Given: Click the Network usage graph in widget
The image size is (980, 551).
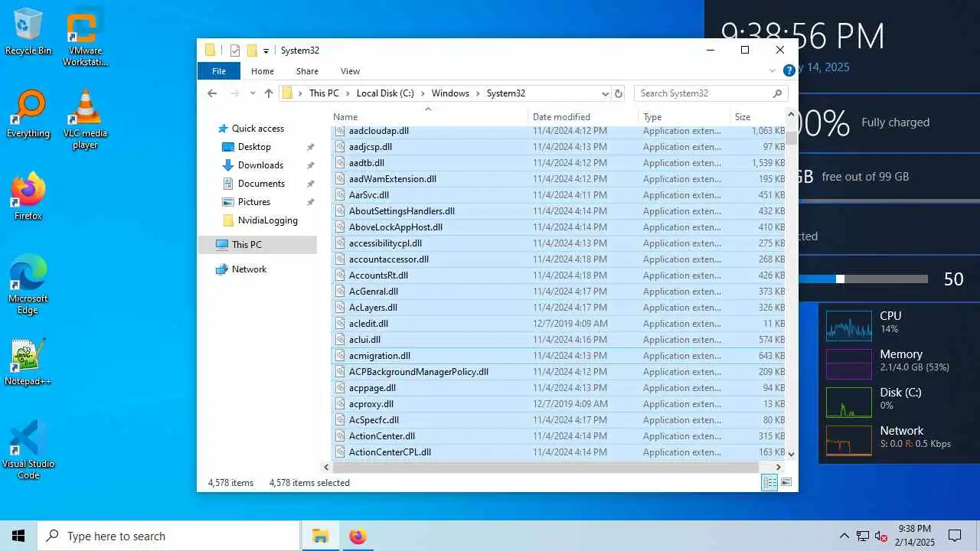Looking at the screenshot, I should click(848, 440).
